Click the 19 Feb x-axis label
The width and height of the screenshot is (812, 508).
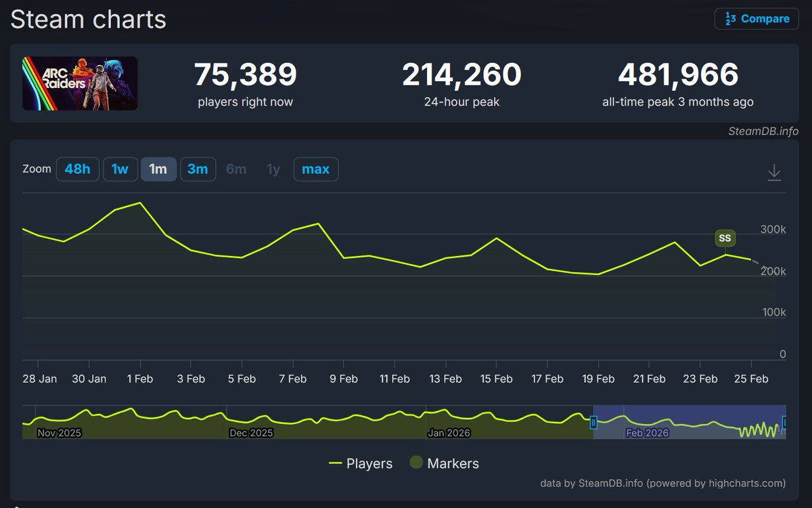[x=597, y=379]
